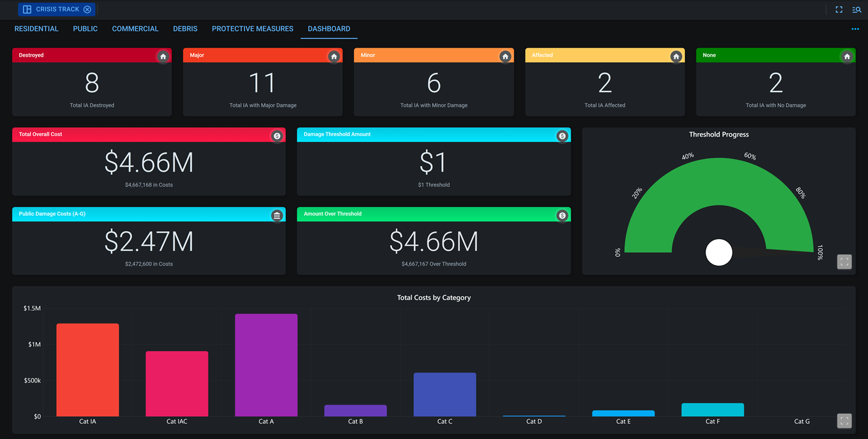The image size is (868, 439).
Task: Click the house icon on the Minor damage card
Action: point(504,55)
